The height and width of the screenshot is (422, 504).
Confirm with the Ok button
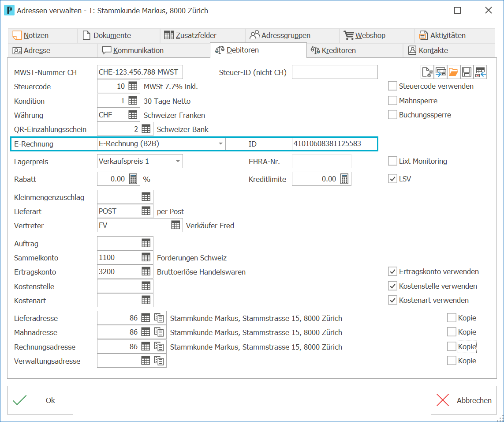(40, 400)
